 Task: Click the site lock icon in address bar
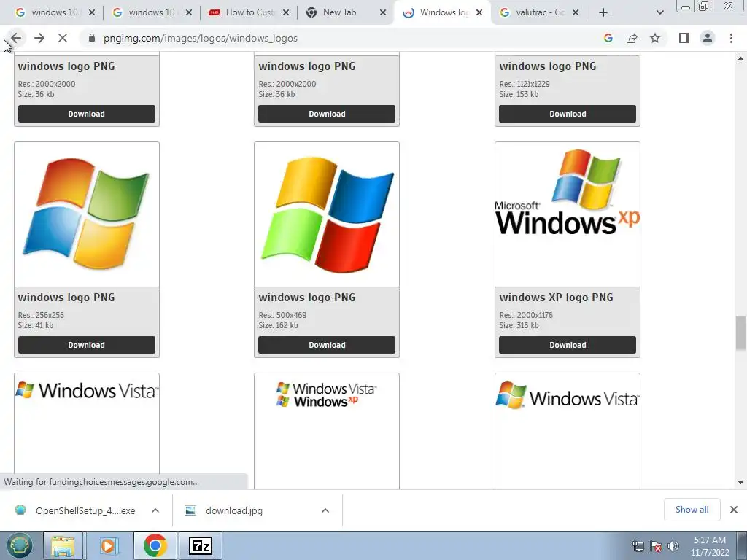tap(92, 38)
